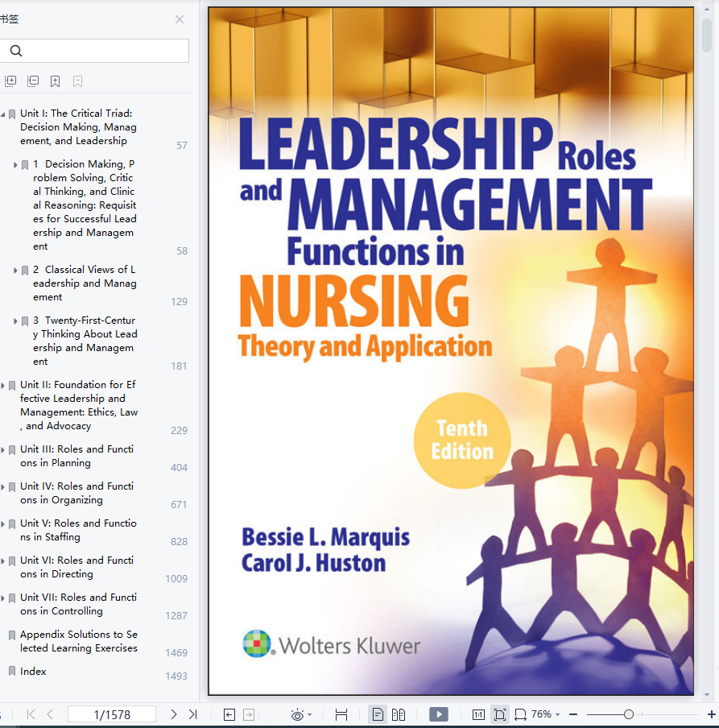Expand the Unit III bookmark node
This screenshot has height=728, width=719.
(2, 450)
